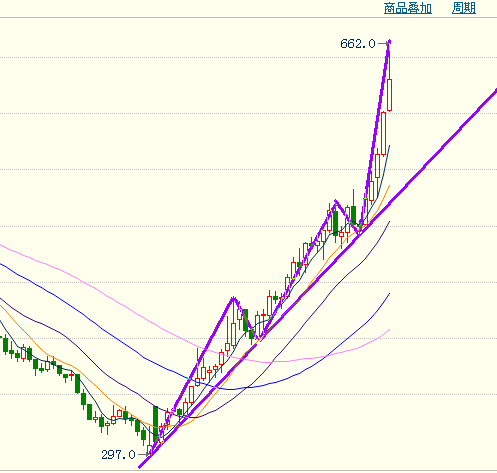Click the second purple zigzag peak
Screen dimensions: 497x473
click(x=336, y=201)
